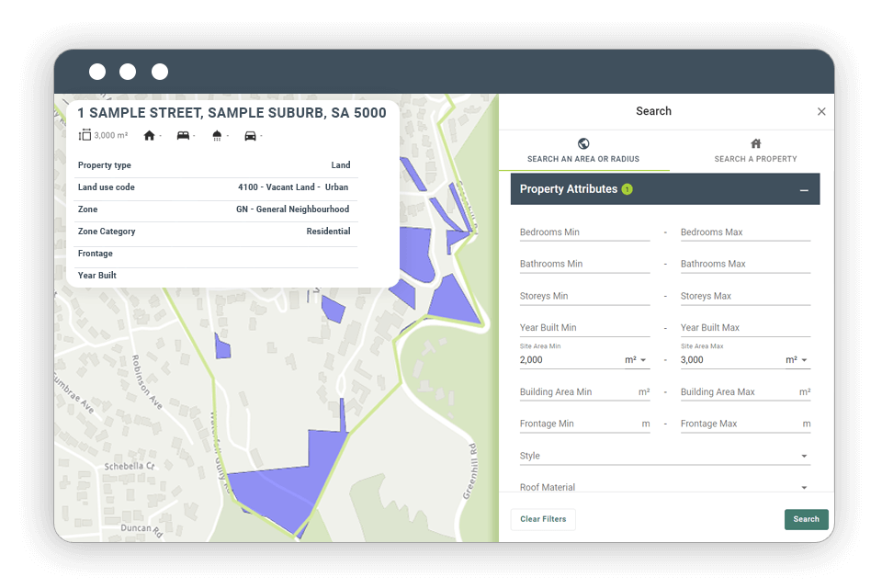Collapse the Property Attributes section
The height and width of the screenshot is (588, 882).
tap(806, 188)
